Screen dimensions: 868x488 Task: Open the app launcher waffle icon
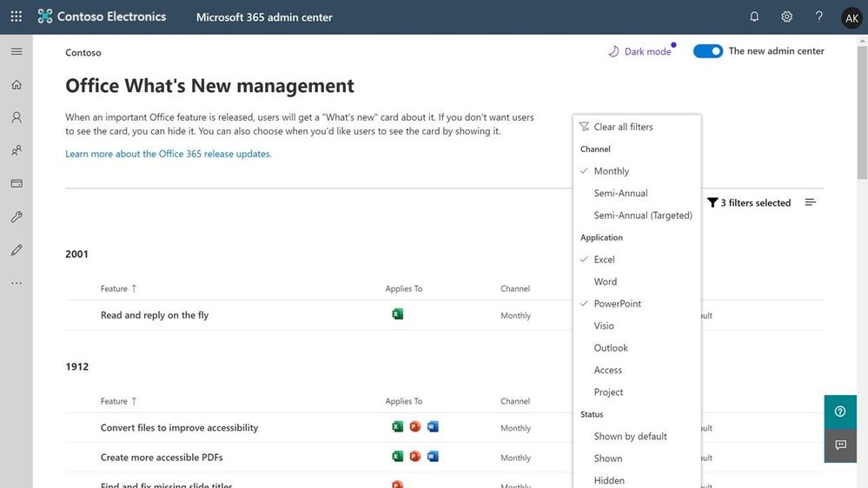[x=17, y=16]
